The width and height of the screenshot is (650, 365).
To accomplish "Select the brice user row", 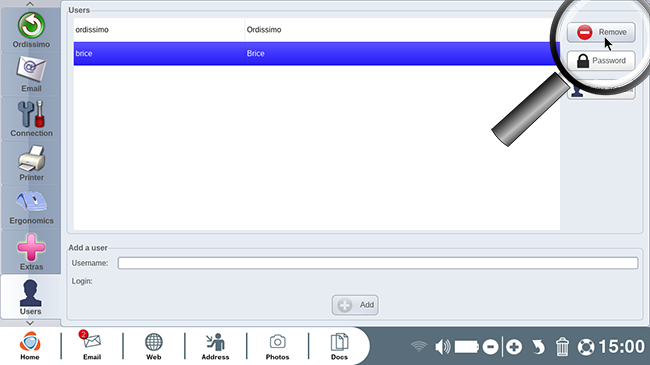I will tap(317, 54).
